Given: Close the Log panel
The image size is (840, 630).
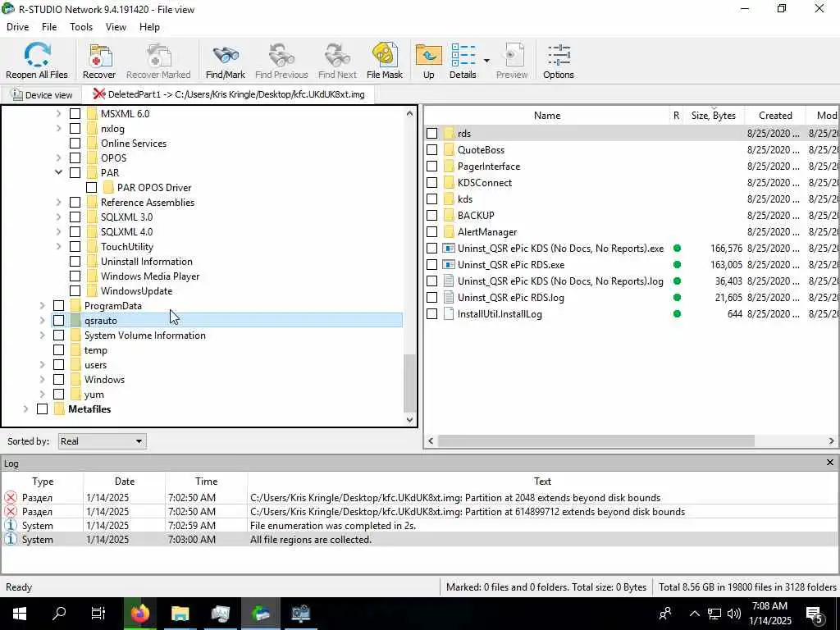Looking at the screenshot, I should 830,463.
